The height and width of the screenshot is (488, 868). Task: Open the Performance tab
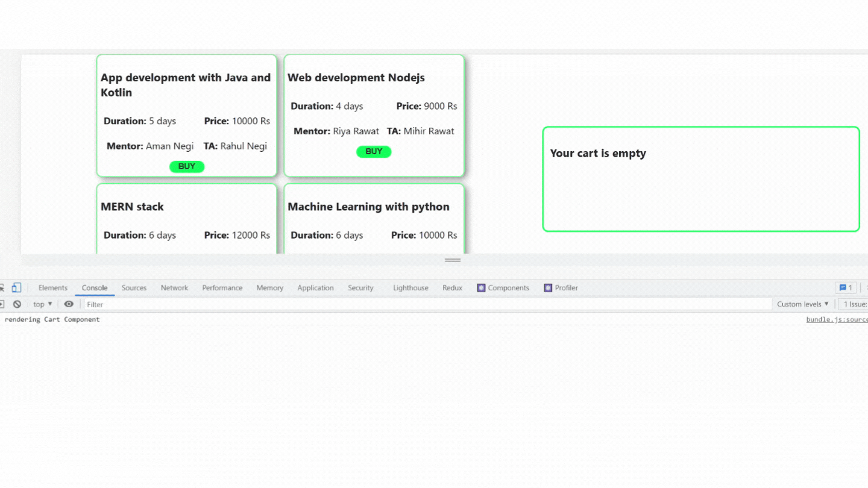point(222,288)
